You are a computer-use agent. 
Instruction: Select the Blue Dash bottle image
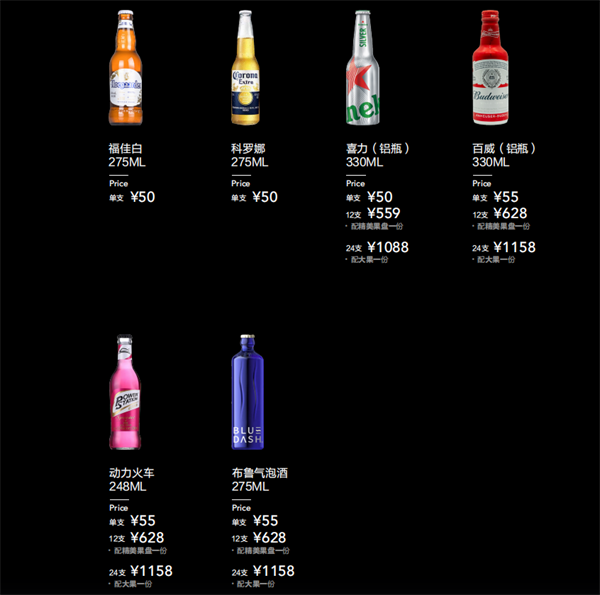248,392
